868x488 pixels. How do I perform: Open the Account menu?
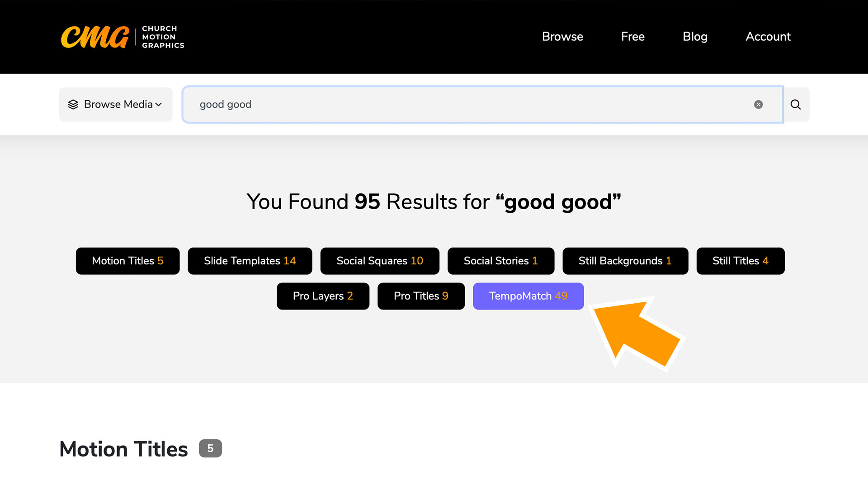pos(768,37)
